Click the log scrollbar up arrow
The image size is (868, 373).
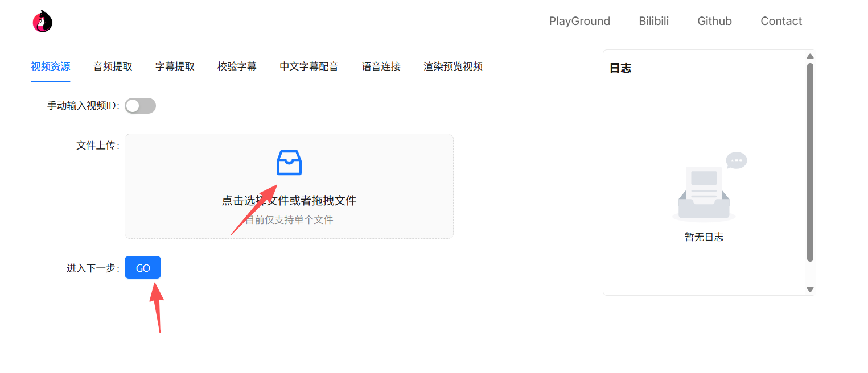coord(809,56)
